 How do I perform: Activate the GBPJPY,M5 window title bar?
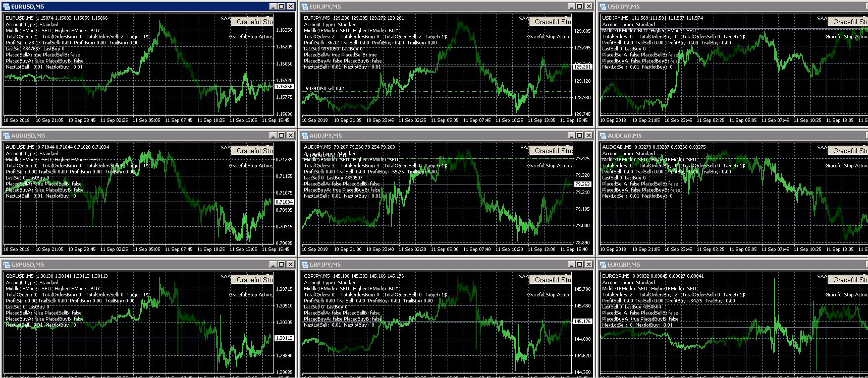pyautogui.click(x=434, y=265)
